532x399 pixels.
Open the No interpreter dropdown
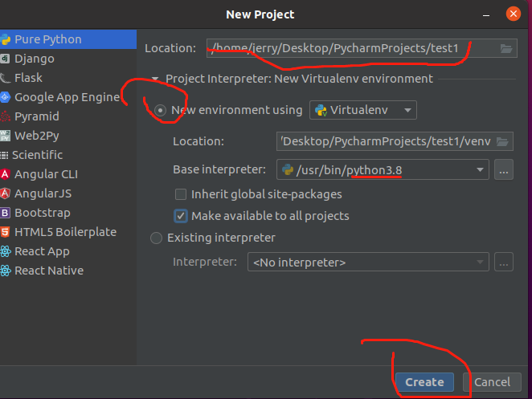point(368,262)
